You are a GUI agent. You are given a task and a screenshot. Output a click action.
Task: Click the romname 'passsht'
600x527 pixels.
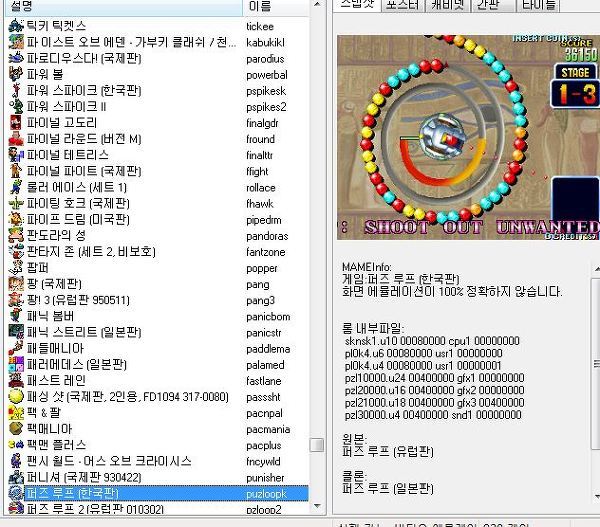[263, 397]
